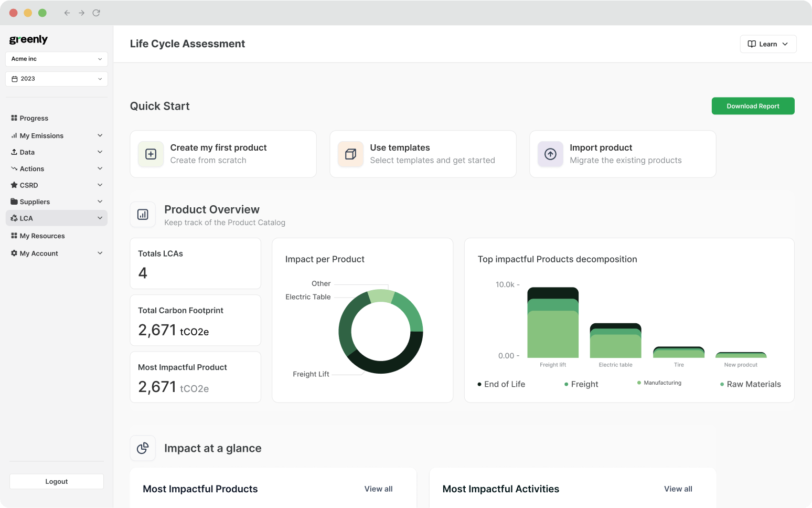Select the Suppliers folder icon

(14, 202)
